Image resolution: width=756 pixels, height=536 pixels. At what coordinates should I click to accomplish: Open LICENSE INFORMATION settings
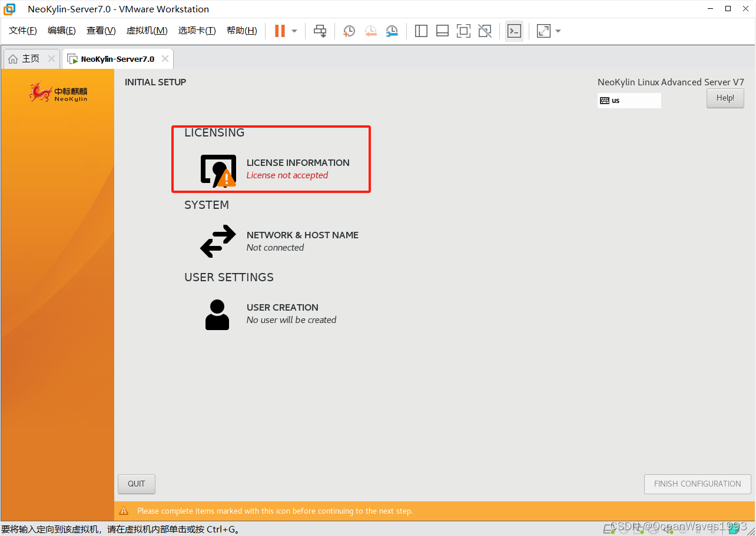[275, 169]
